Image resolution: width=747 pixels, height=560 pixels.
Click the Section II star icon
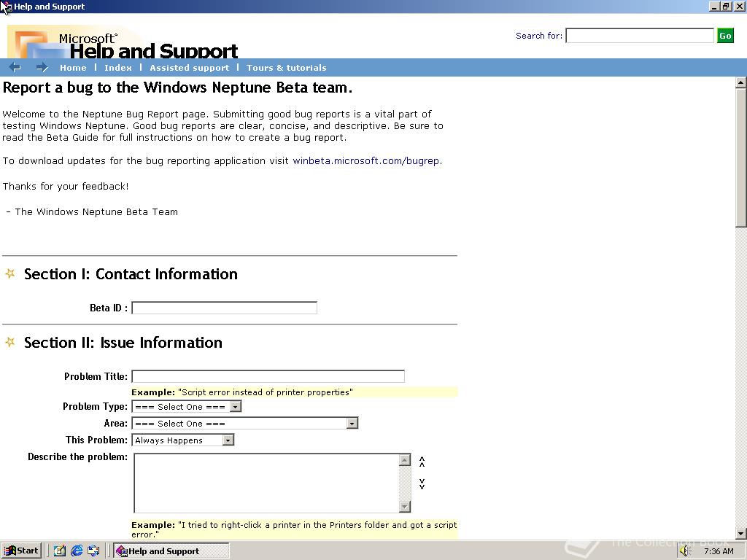[10, 342]
